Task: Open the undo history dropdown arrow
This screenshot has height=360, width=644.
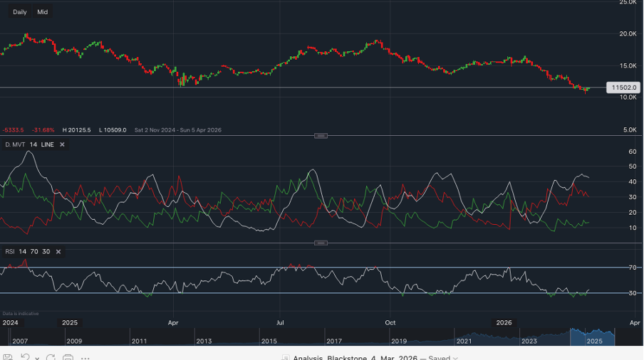Action: pyautogui.click(x=36, y=357)
